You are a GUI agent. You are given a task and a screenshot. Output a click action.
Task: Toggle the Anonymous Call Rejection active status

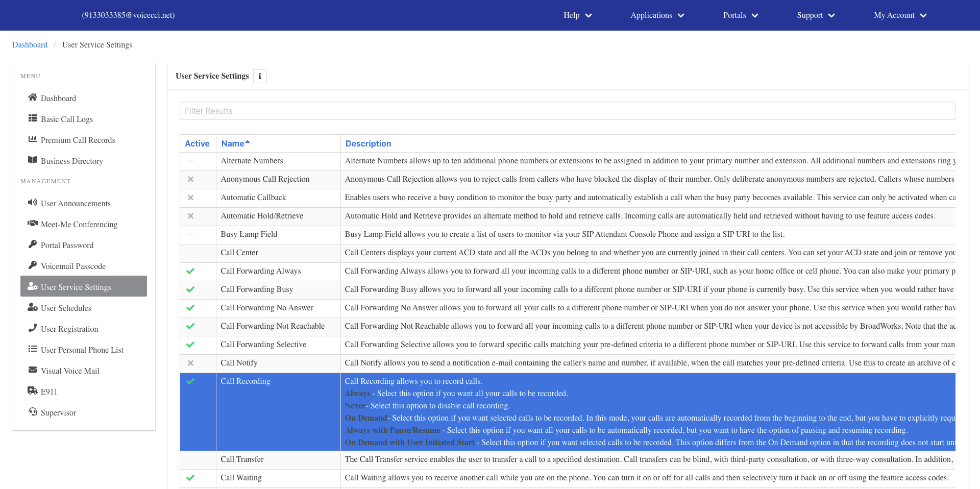tap(190, 179)
